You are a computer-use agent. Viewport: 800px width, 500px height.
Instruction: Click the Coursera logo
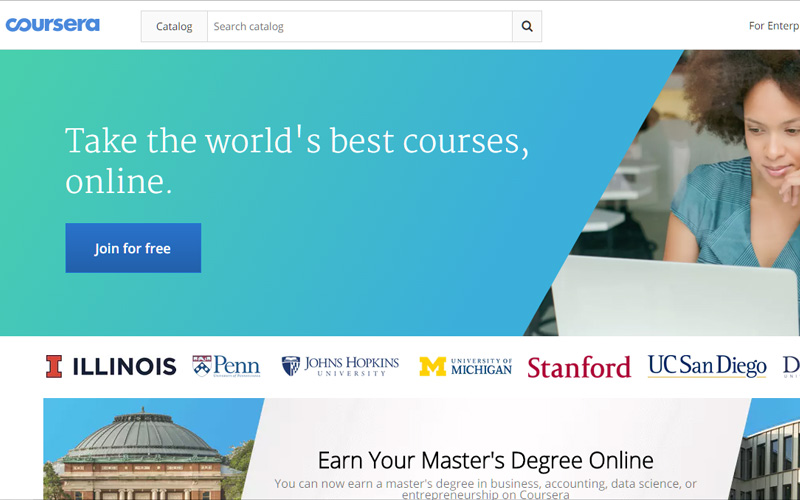tap(53, 24)
